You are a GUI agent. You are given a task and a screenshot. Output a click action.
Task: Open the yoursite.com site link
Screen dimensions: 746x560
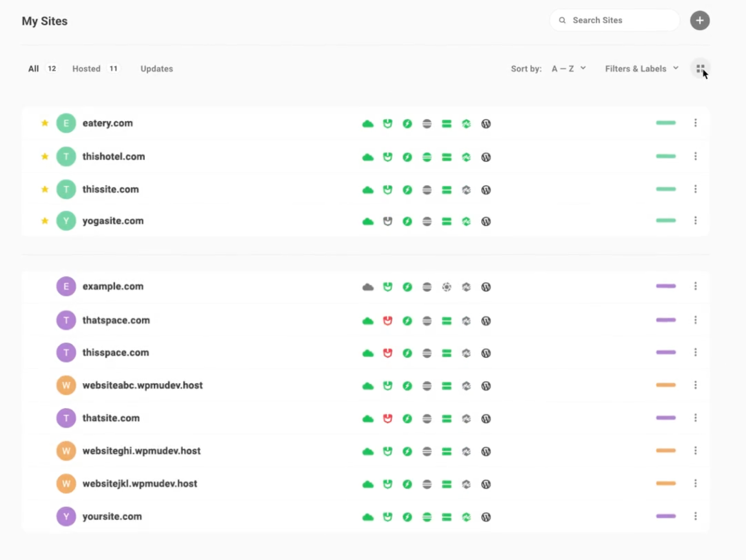point(112,517)
